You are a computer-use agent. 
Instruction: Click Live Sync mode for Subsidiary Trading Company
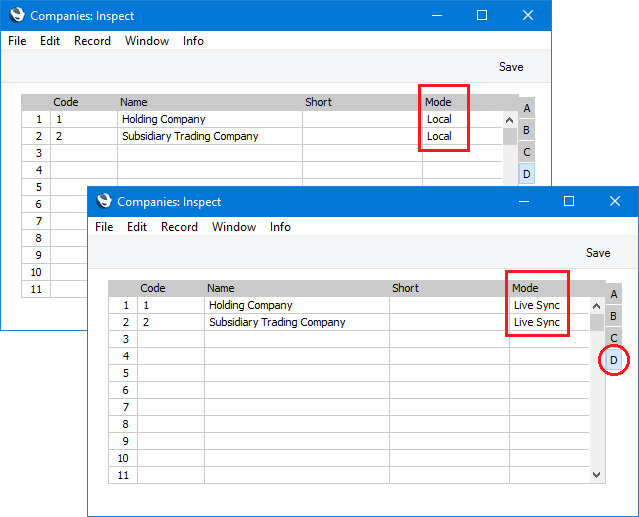pos(537,322)
